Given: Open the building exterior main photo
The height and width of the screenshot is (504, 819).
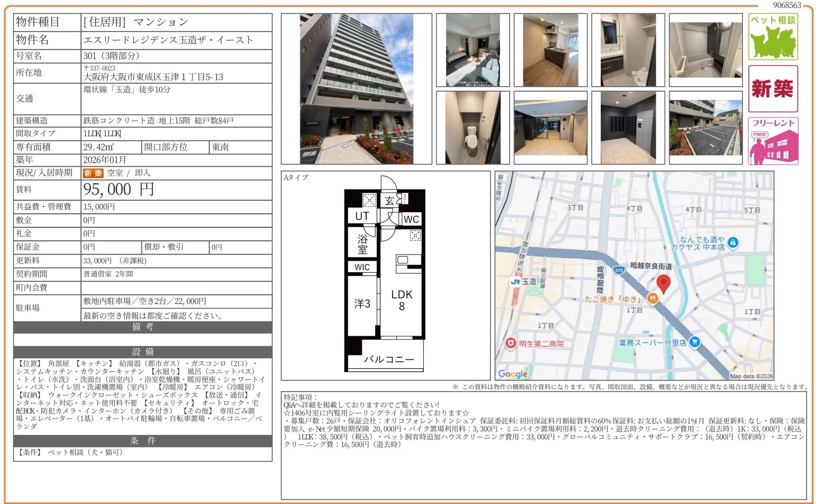Looking at the screenshot, I should 356,89.
